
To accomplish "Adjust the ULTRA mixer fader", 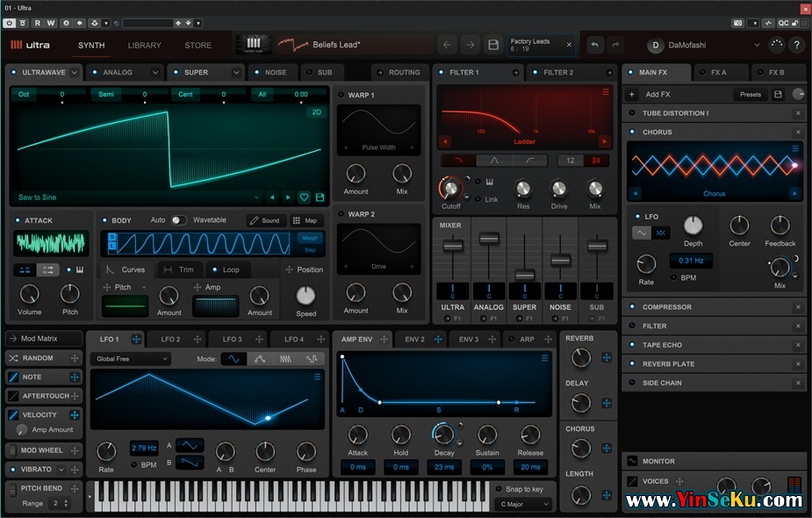I will pos(453,247).
